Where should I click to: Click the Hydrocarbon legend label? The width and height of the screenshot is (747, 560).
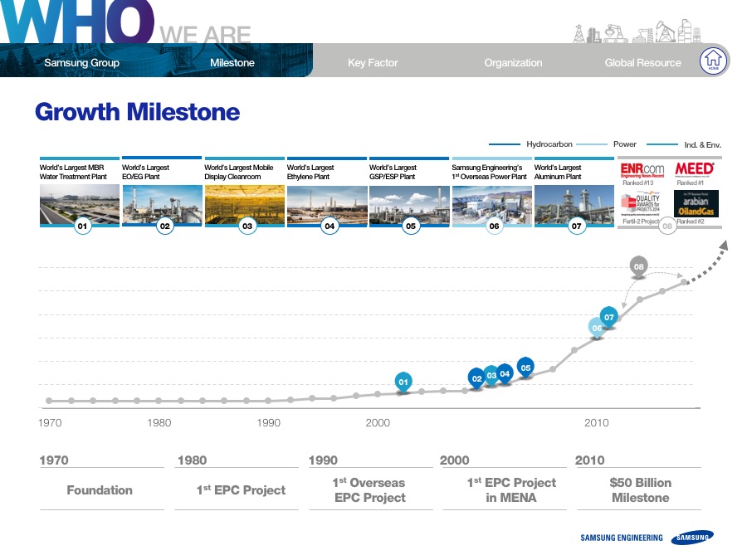point(549,144)
